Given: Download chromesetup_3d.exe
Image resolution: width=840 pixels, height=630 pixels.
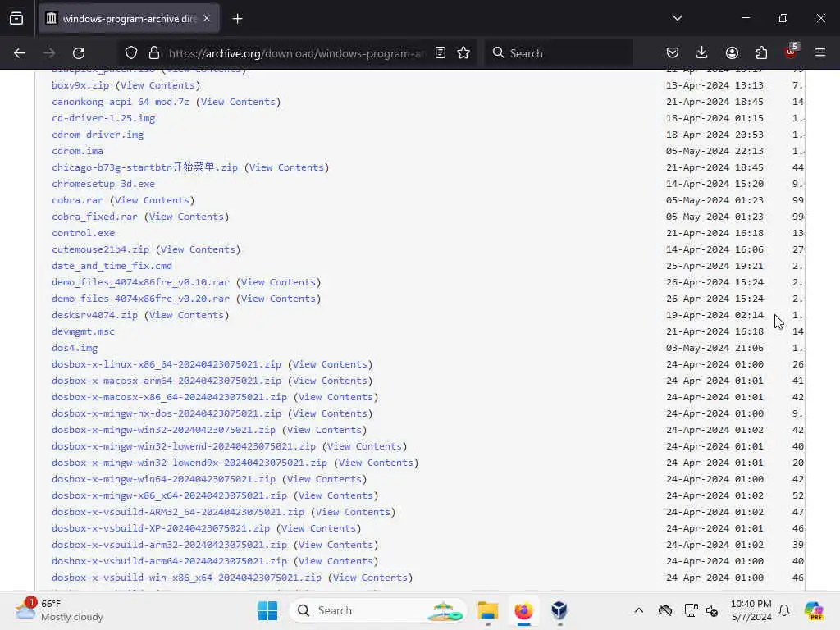Looking at the screenshot, I should point(103,184).
